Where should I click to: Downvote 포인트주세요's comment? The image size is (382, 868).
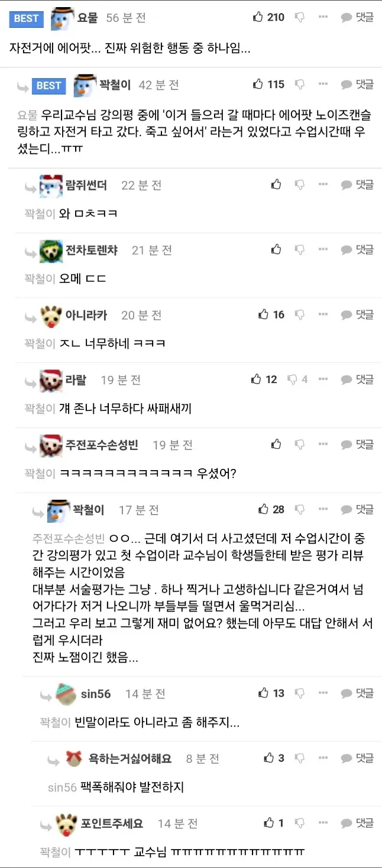click(x=300, y=823)
